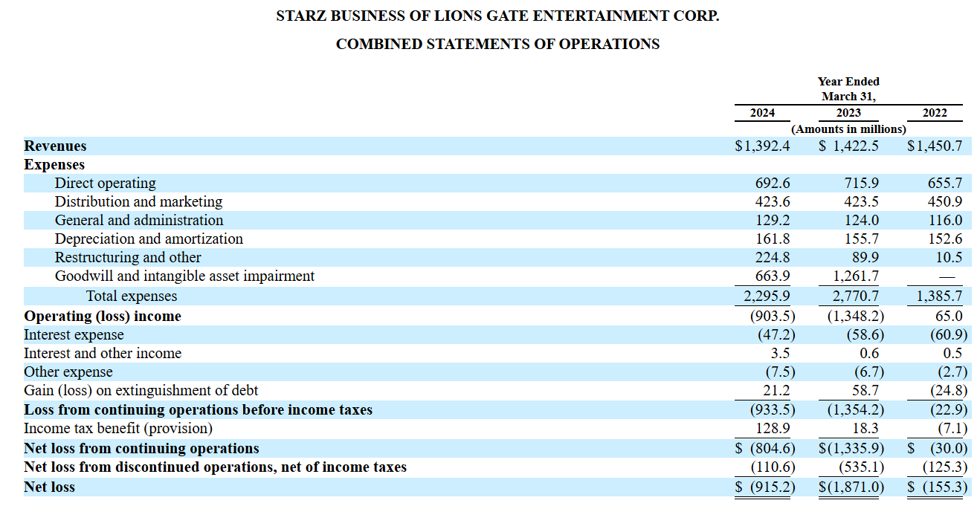Select Interest and other income value 3.5

[780, 354]
